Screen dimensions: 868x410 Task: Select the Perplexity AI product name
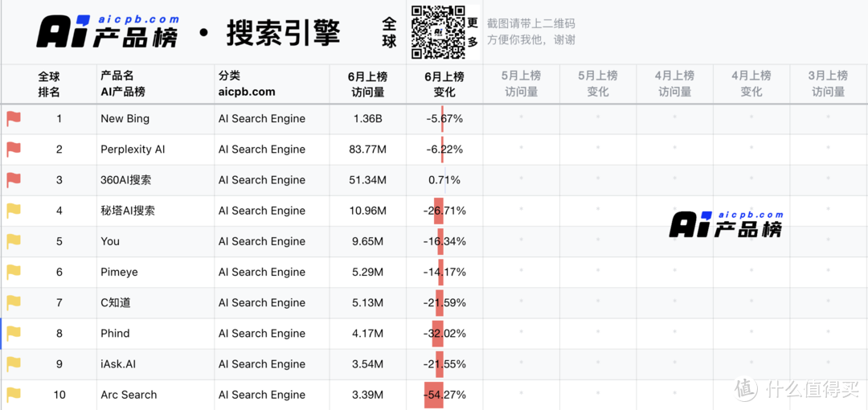point(133,149)
